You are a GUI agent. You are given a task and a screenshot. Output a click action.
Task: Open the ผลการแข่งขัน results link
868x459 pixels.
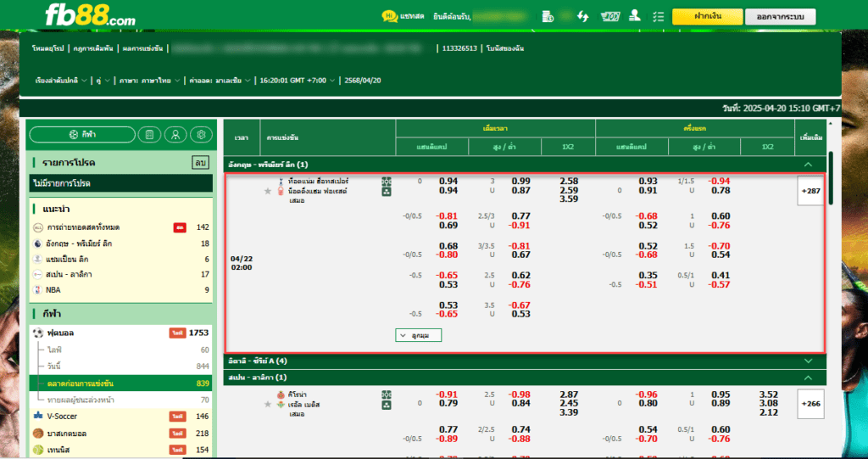[142, 48]
